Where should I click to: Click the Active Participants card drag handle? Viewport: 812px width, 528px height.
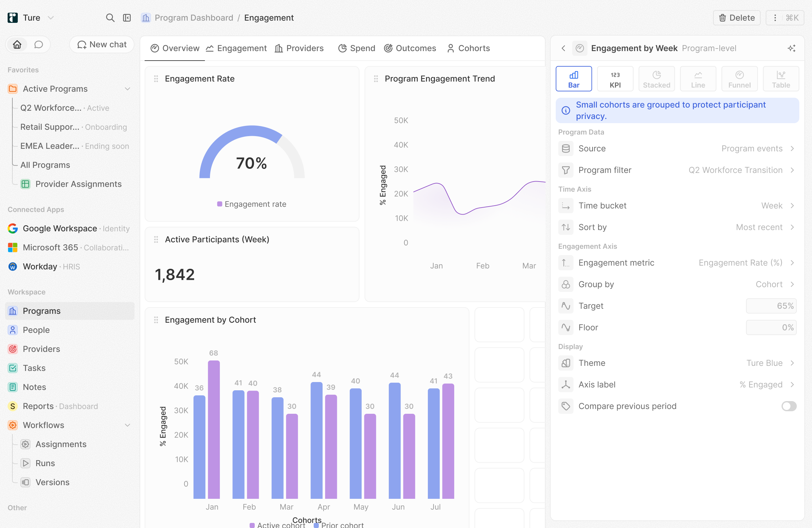pyautogui.click(x=156, y=240)
